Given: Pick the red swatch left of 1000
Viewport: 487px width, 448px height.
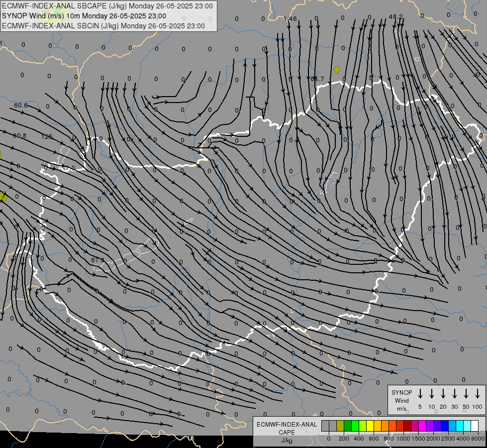Looking at the screenshot, I should (400, 426).
